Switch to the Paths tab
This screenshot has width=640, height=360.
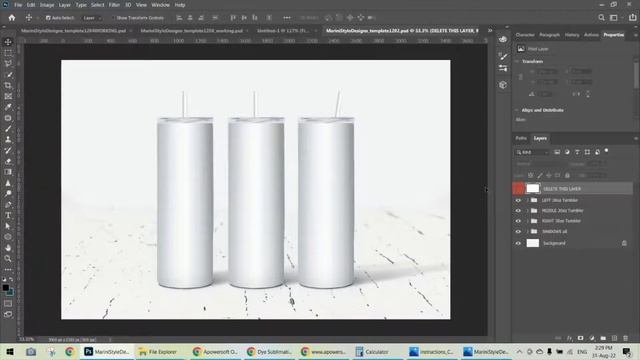click(x=521, y=138)
